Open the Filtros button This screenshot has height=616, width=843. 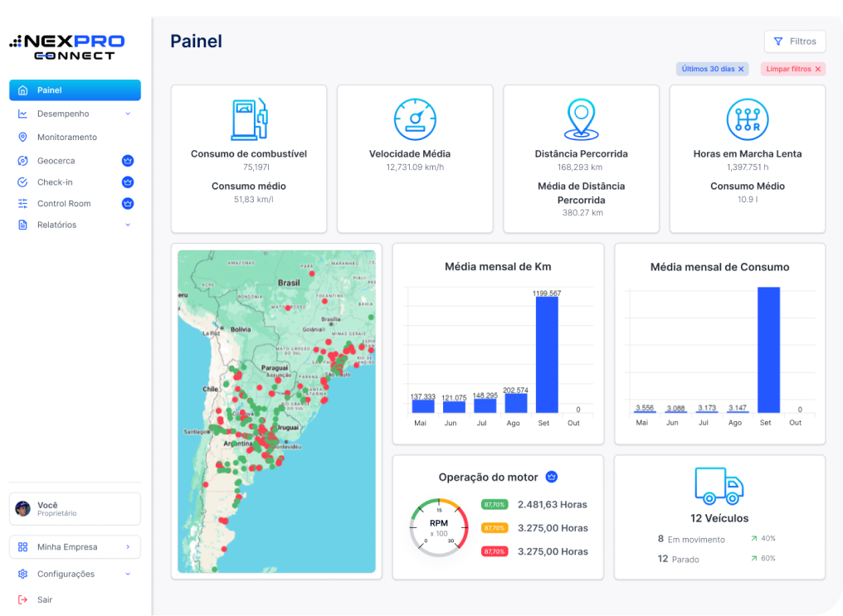[794, 41]
